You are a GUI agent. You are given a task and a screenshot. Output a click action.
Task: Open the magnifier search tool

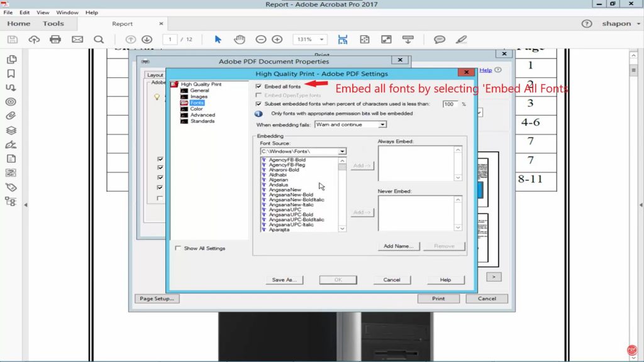tap(99, 40)
